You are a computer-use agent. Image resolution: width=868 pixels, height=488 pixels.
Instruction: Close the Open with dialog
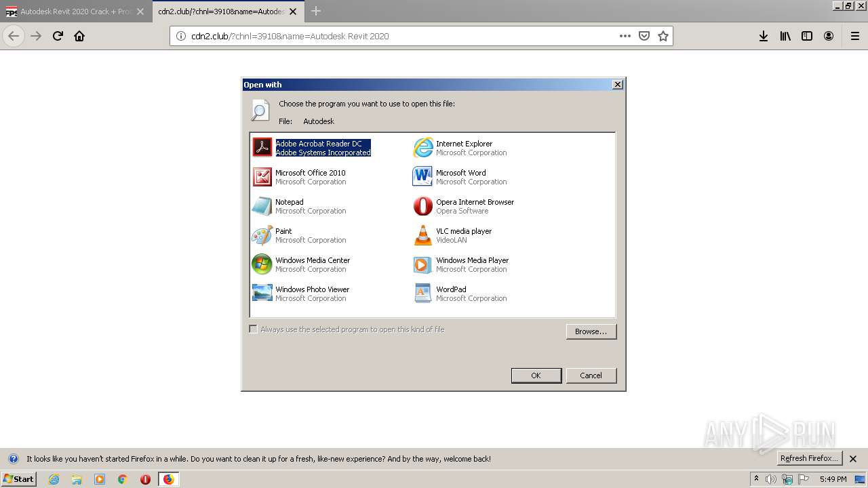coord(617,85)
